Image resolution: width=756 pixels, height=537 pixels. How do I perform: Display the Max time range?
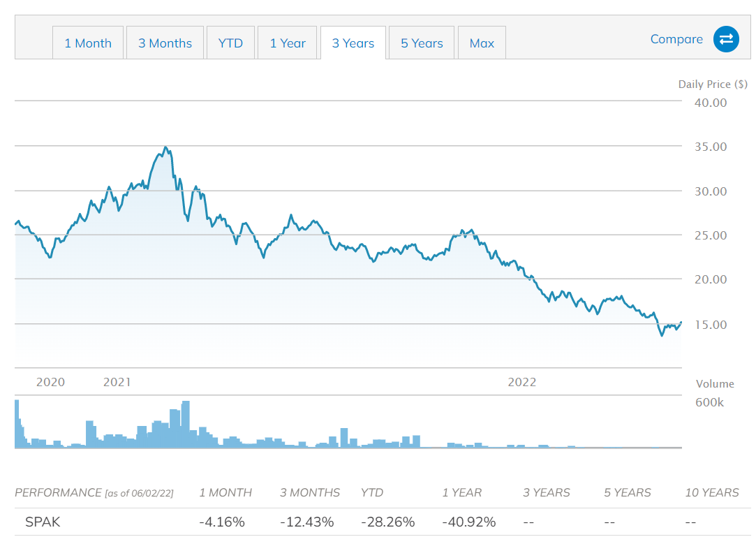(x=482, y=43)
